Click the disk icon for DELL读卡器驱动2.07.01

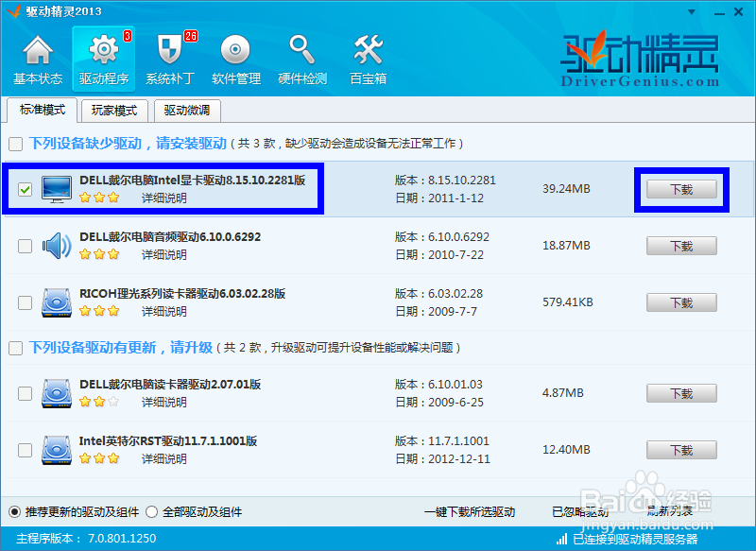pyautogui.click(x=57, y=393)
